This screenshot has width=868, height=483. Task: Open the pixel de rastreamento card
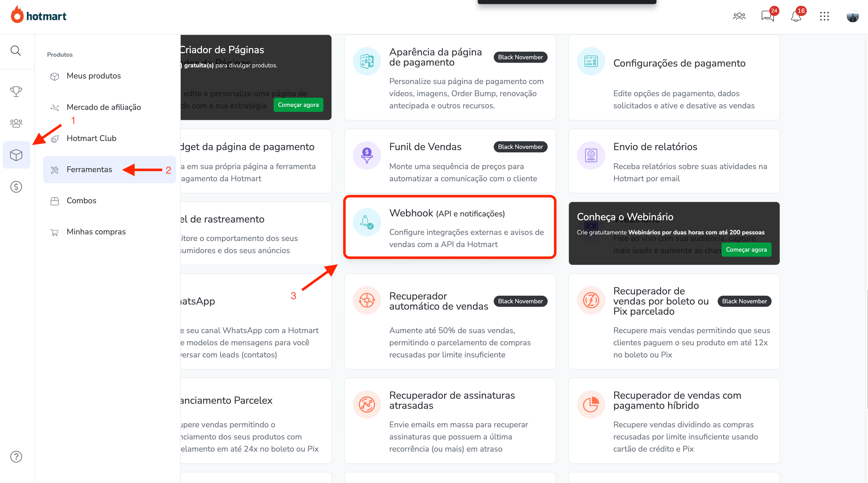pos(256,233)
